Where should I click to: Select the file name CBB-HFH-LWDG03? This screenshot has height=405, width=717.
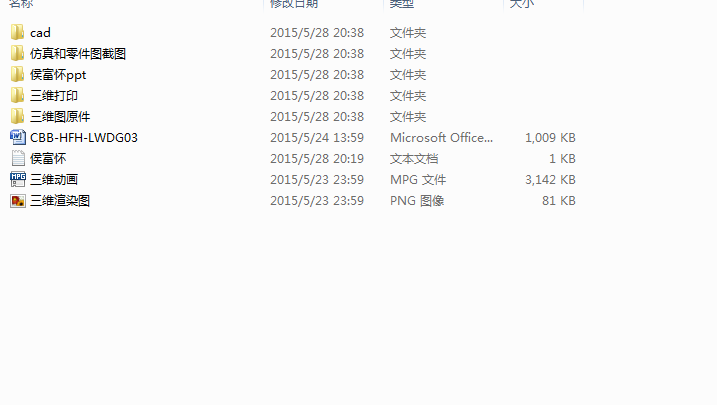[84, 138]
